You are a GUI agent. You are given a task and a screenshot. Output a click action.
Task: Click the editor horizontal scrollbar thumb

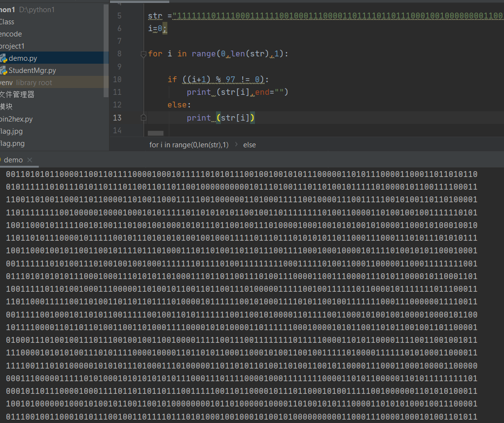point(156,133)
